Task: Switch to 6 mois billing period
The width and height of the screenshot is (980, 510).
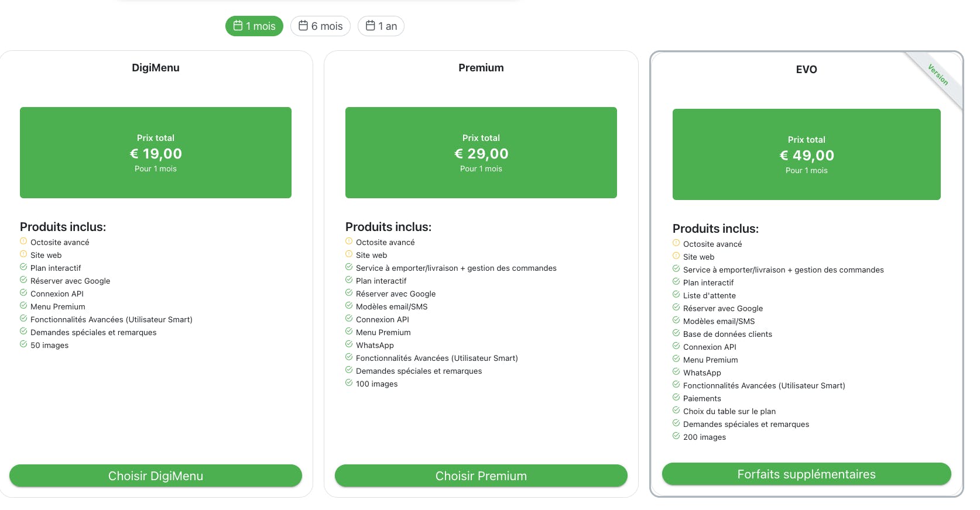Action: click(320, 26)
